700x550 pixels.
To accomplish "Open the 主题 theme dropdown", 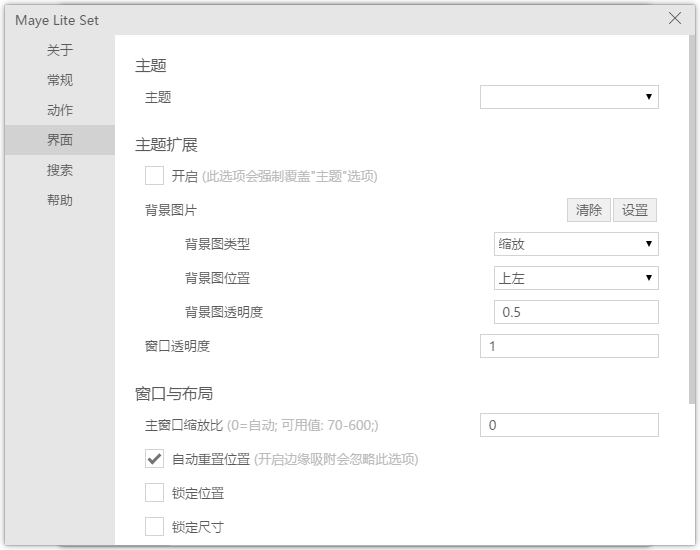I will pos(569,97).
